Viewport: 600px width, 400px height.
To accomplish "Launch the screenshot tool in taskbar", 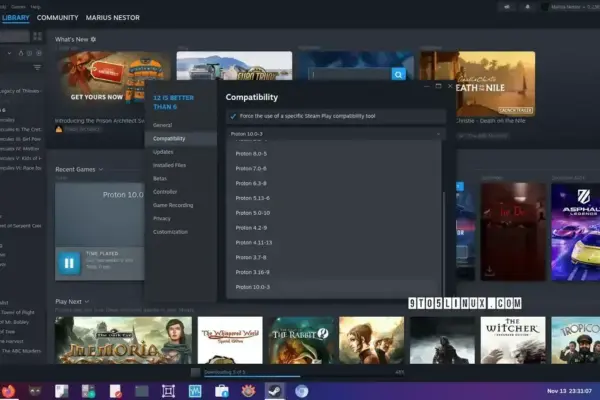I will 168,391.
